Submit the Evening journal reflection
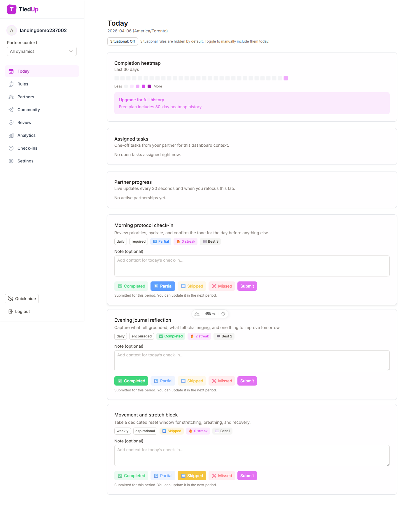 click(x=247, y=381)
